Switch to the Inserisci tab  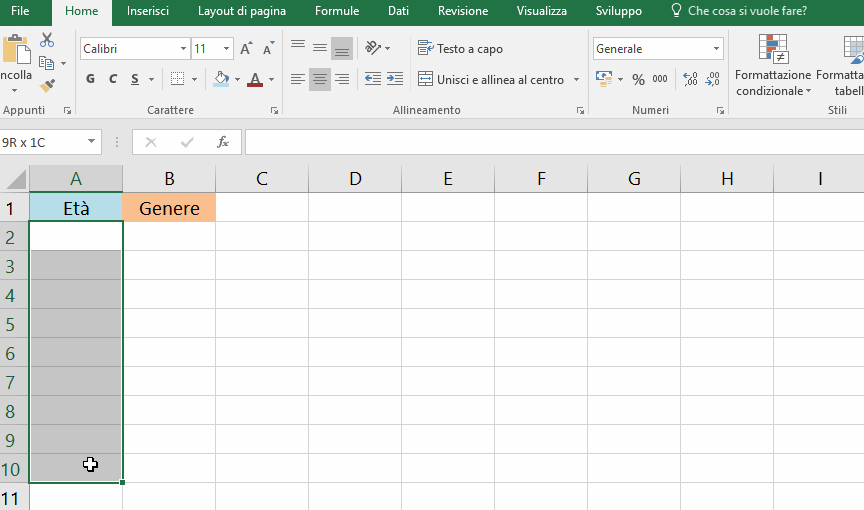click(x=148, y=11)
